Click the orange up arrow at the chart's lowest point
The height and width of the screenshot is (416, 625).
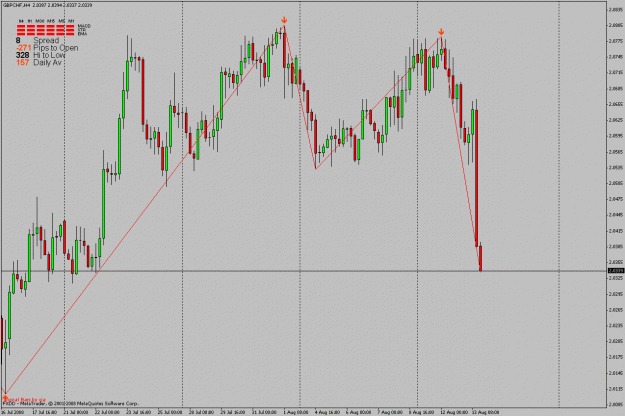point(5,397)
